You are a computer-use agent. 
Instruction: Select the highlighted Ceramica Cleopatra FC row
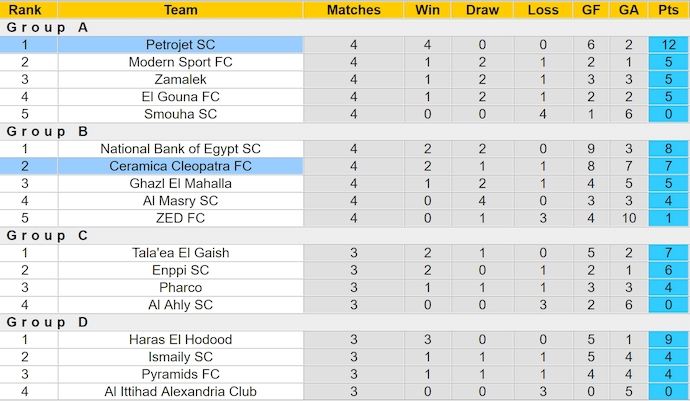180,166
